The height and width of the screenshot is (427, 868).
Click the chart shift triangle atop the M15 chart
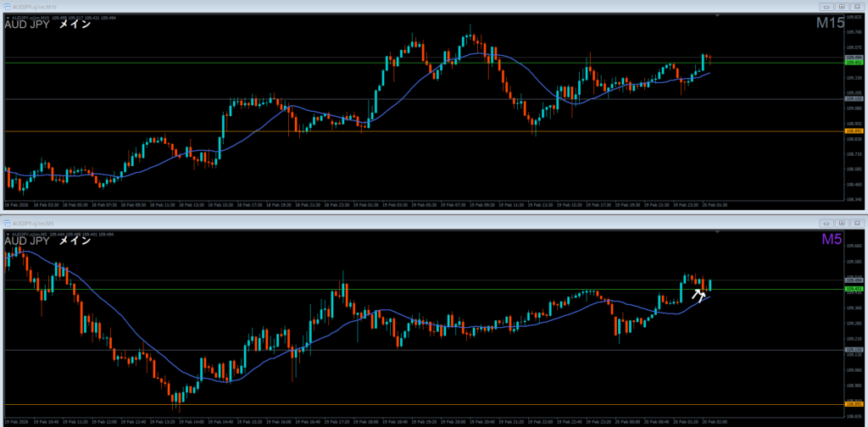(718, 15)
